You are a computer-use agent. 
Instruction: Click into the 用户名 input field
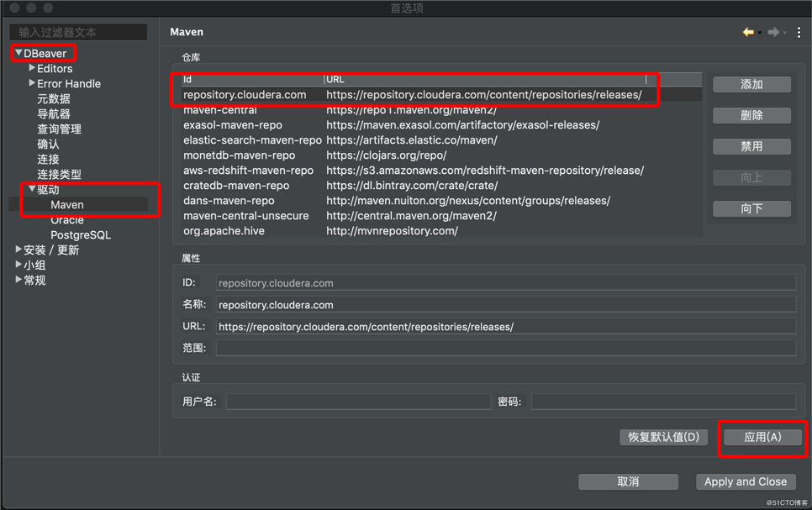358,402
